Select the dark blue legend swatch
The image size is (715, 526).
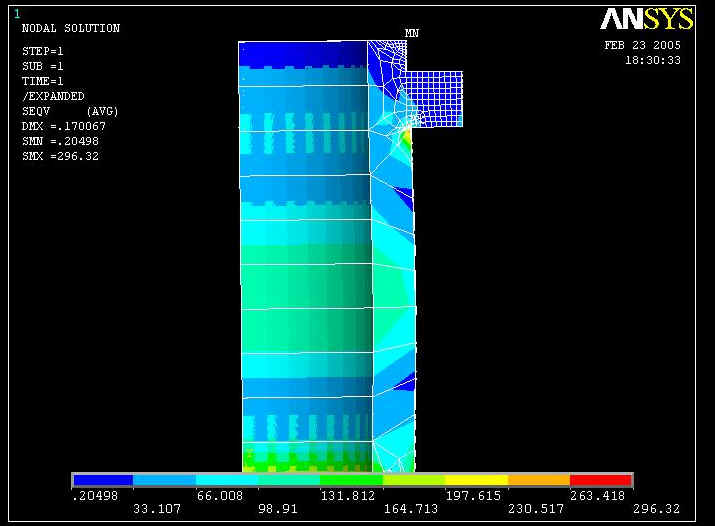pyautogui.click(x=103, y=480)
